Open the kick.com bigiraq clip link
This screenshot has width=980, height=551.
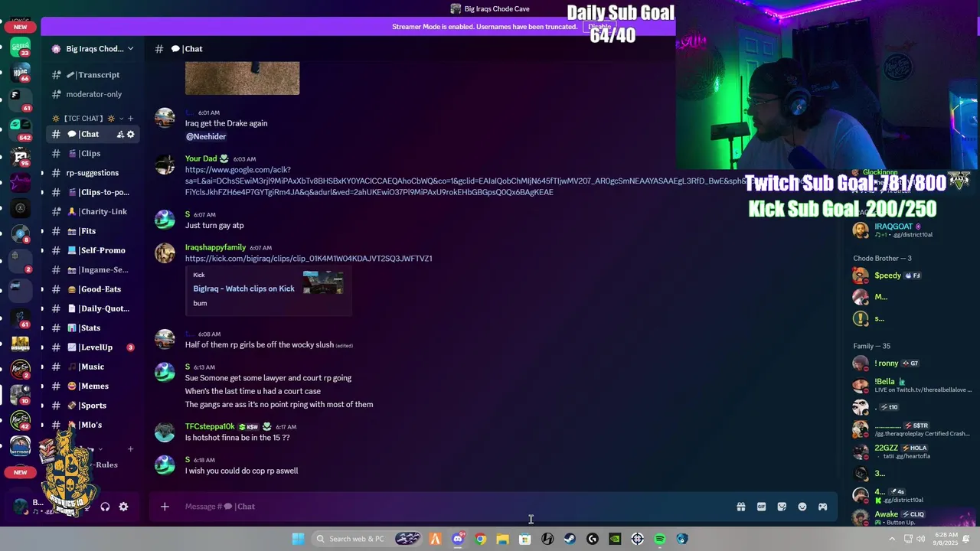(309, 259)
